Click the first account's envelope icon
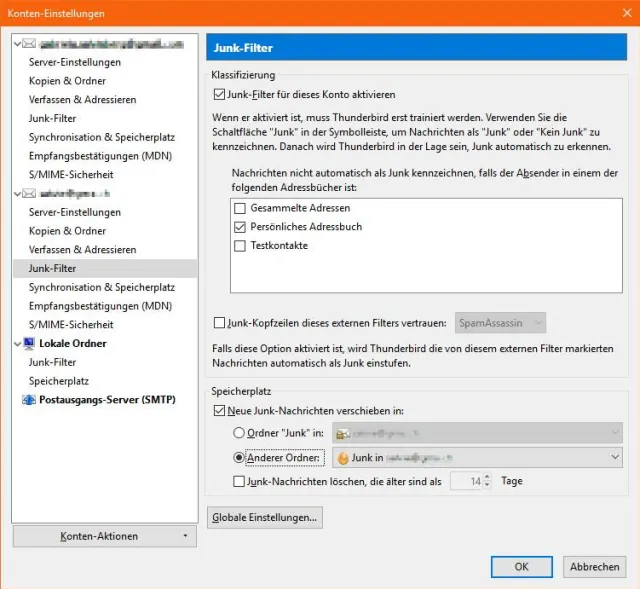Viewport: 640px width, 589px height. pos(32,44)
